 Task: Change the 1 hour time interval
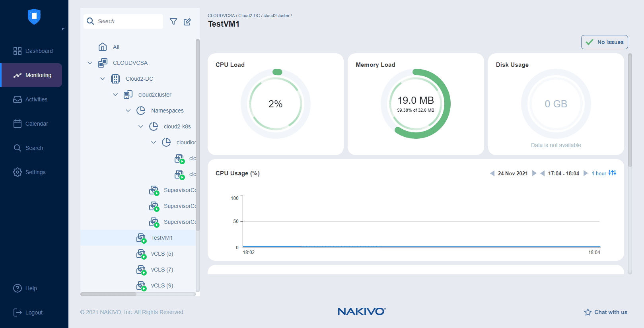point(599,173)
